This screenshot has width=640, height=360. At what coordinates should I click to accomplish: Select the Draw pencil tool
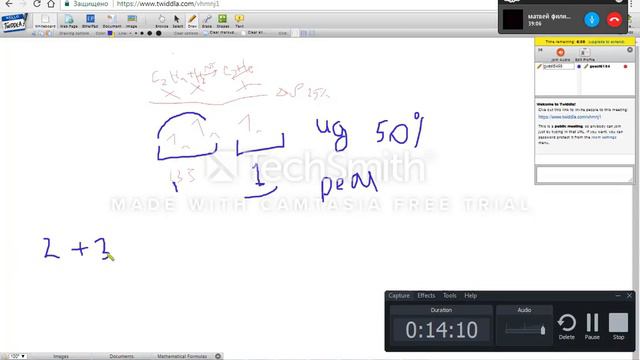(x=192, y=21)
